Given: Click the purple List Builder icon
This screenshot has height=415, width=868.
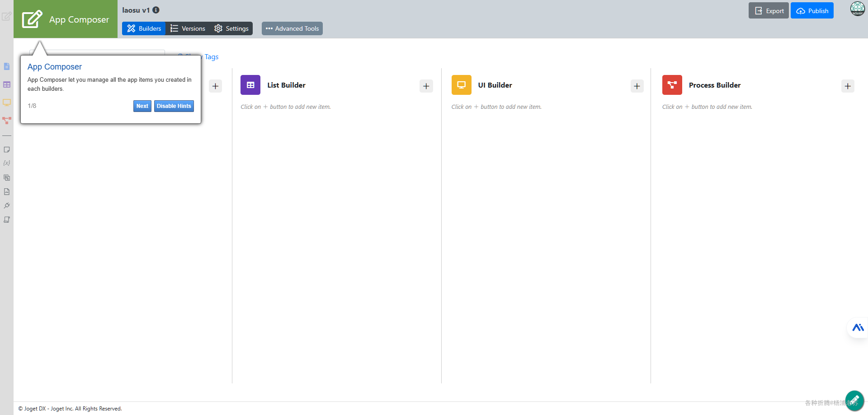Looking at the screenshot, I should pos(250,85).
